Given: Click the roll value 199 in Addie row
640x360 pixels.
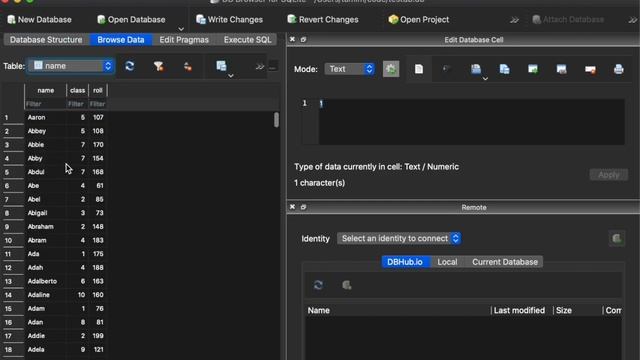Looking at the screenshot, I should 98,336.
